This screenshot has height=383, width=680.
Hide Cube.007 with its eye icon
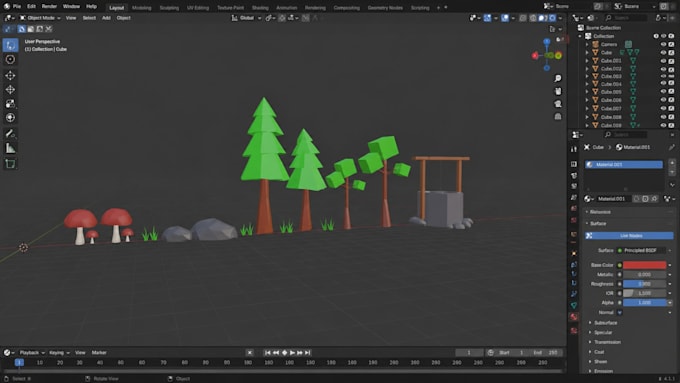(663, 108)
